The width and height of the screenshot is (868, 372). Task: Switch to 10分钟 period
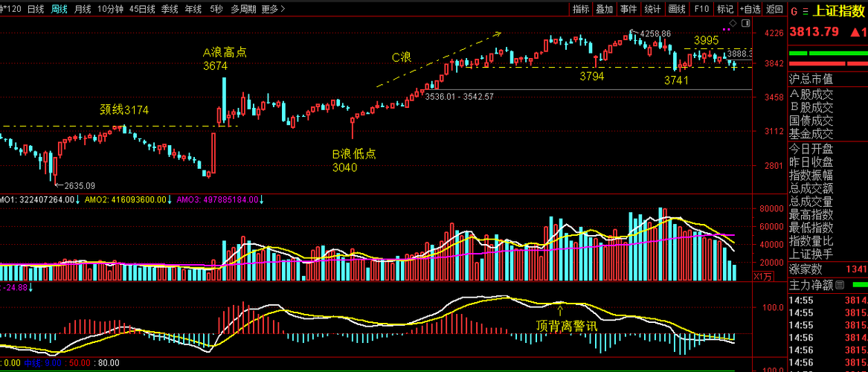pyautogui.click(x=110, y=9)
